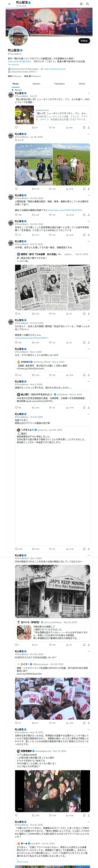Screen dimensions: 98x868
Task: Share the pinned post
Action: pyautogui.click(x=89, y=128)
